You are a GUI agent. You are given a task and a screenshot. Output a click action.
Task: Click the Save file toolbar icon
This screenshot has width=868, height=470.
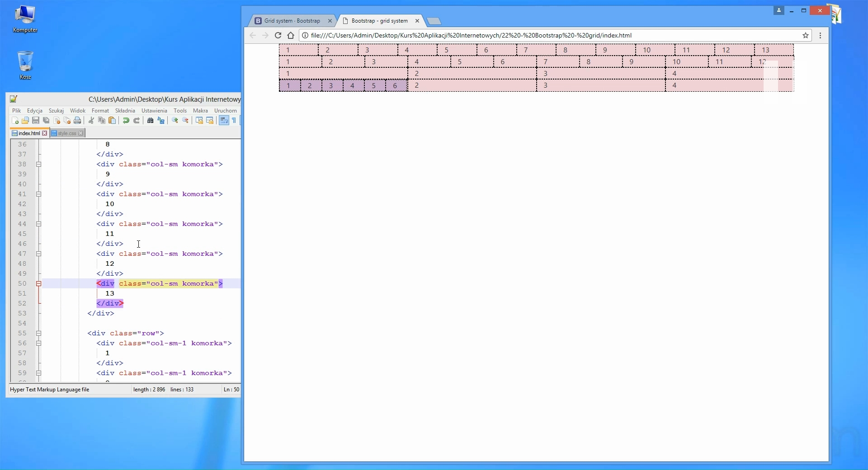(36, 121)
